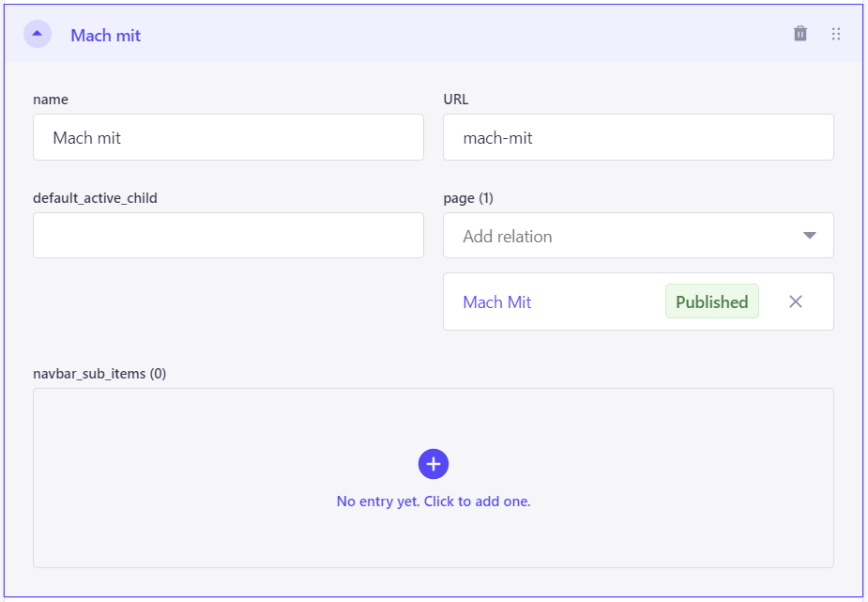
Task: Click the page (1) label
Action: (467, 198)
